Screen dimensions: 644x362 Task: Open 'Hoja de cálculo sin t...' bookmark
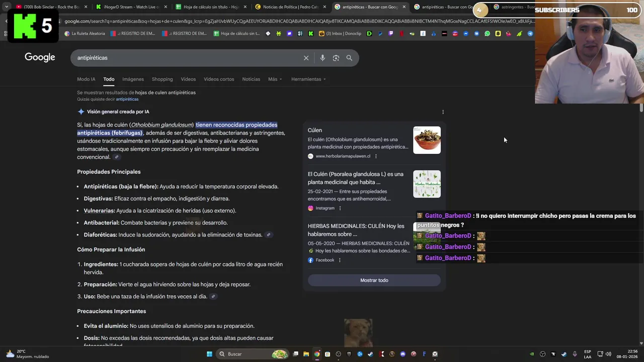coord(236,34)
